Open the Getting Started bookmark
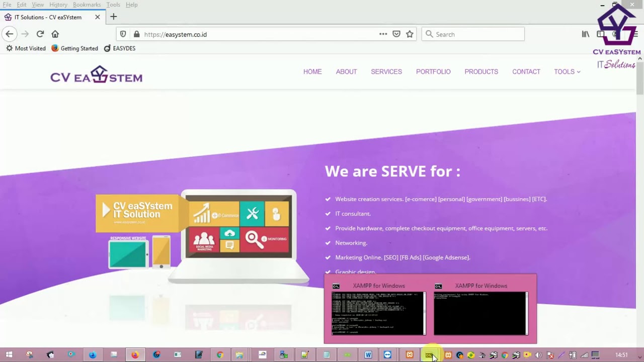The height and width of the screenshot is (362, 644). (x=75, y=48)
